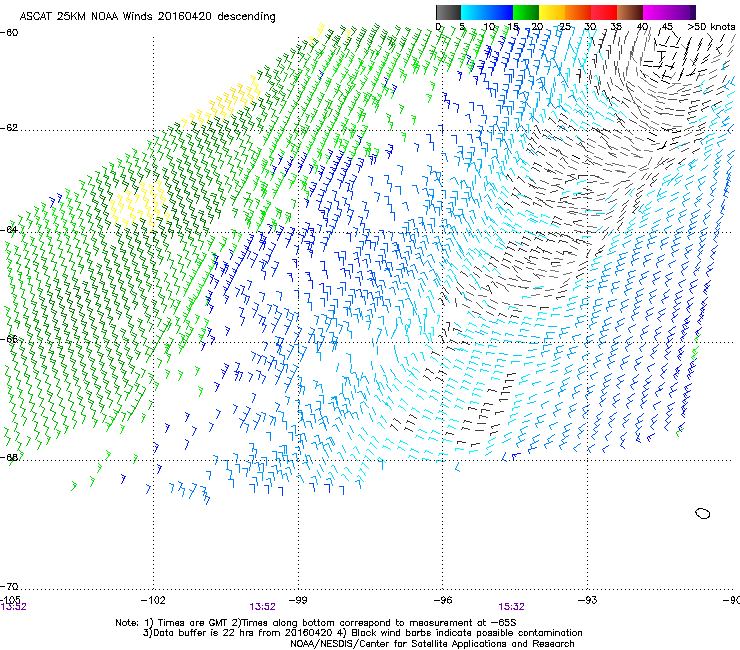The width and height of the screenshot is (740, 650).
Task: Click the green 15-20 knots legend swatch
Action: click(x=526, y=12)
